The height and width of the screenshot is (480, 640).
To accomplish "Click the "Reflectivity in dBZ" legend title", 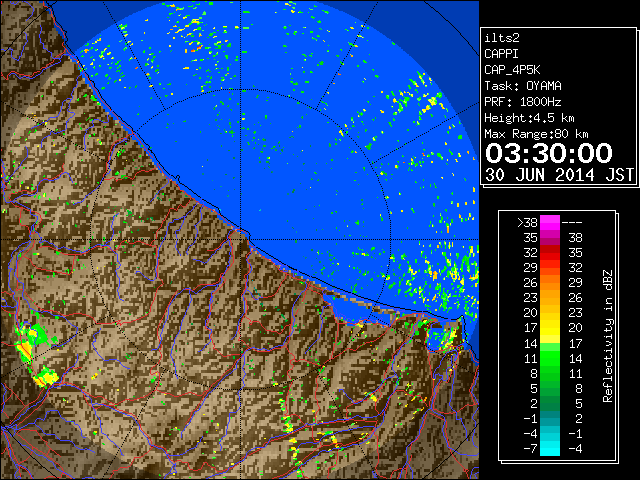I will (x=608, y=336).
